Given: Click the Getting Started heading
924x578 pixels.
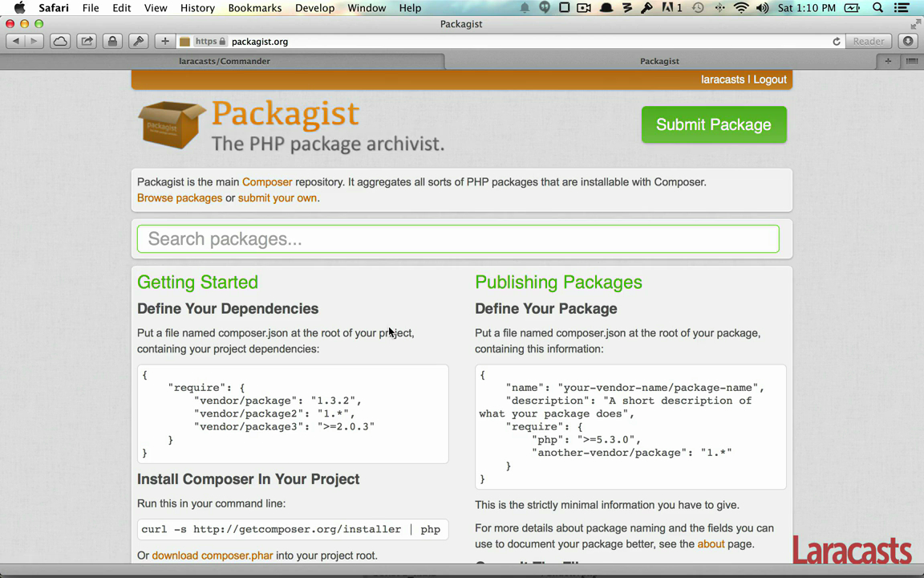Looking at the screenshot, I should [197, 282].
